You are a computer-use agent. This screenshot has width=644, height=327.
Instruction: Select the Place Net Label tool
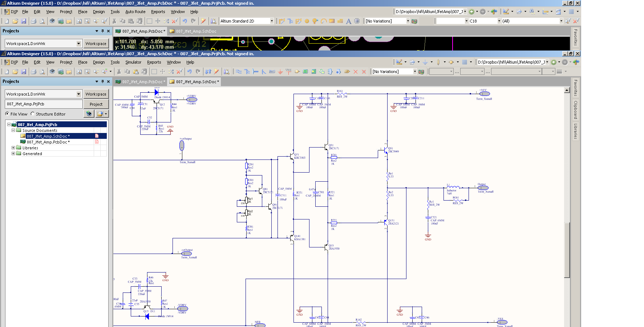coord(272,72)
